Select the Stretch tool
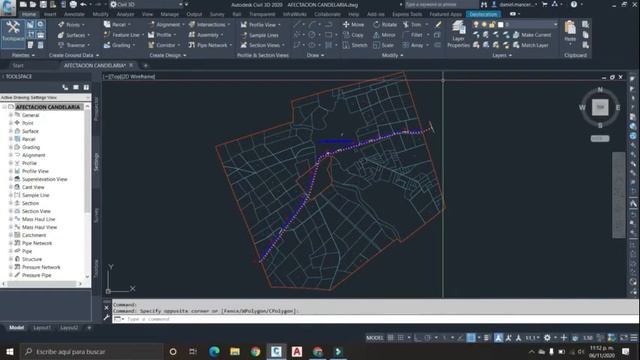Image resolution: width=640 pixels, height=360 pixels. pyautogui.click(x=355, y=45)
